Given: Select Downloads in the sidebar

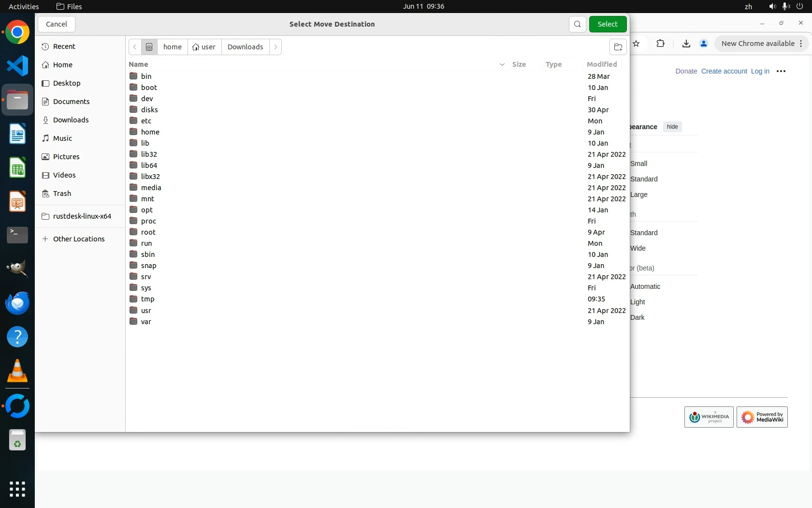Looking at the screenshot, I should click(71, 120).
